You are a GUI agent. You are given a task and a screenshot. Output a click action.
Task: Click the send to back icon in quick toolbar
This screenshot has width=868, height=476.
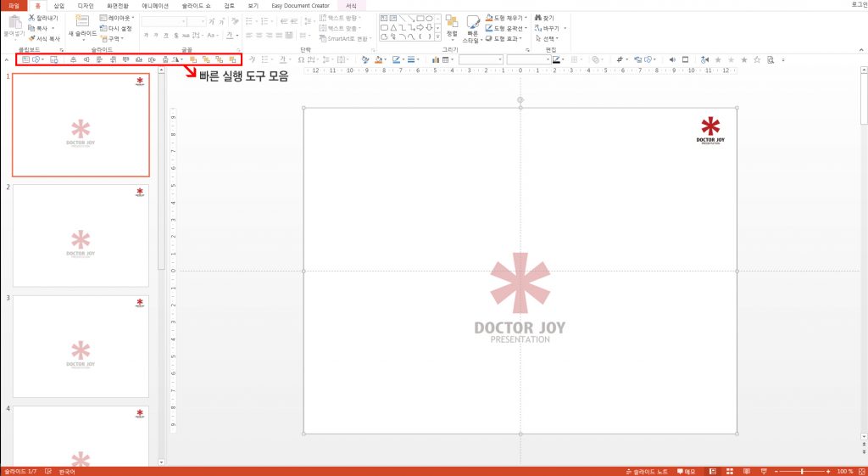[x=233, y=59]
